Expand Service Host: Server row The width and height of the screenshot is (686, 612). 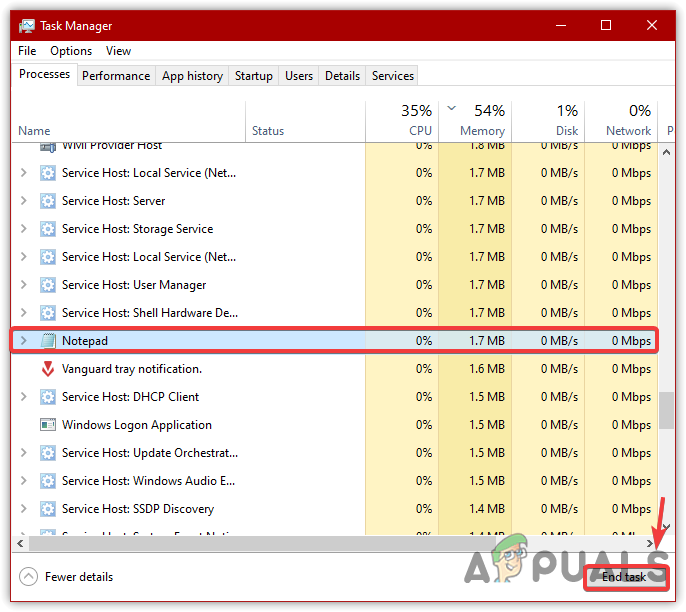[x=24, y=201]
